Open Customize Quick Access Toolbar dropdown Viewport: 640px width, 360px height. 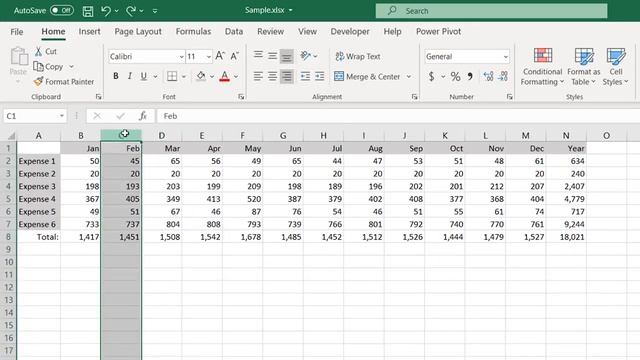pyautogui.click(x=155, y=11)
